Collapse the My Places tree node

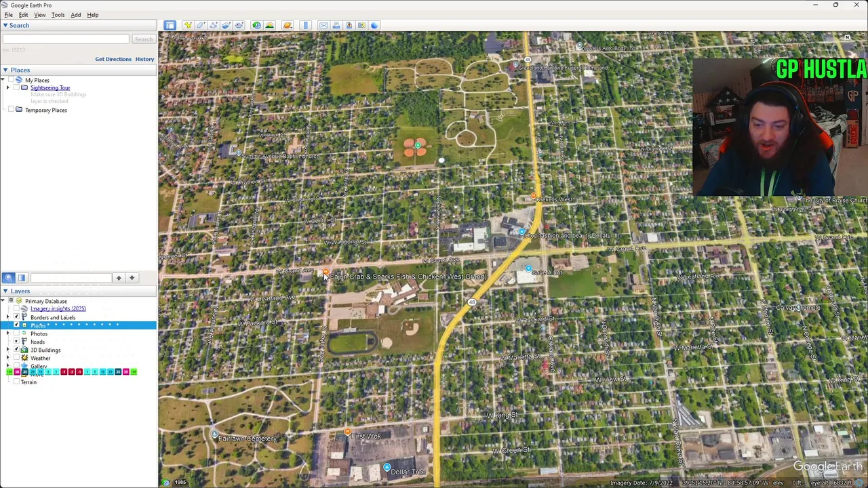pos(3,80)
